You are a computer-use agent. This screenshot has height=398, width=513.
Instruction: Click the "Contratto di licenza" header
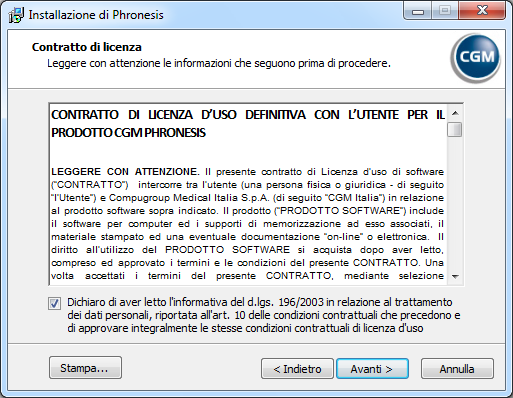coord(87,47)
